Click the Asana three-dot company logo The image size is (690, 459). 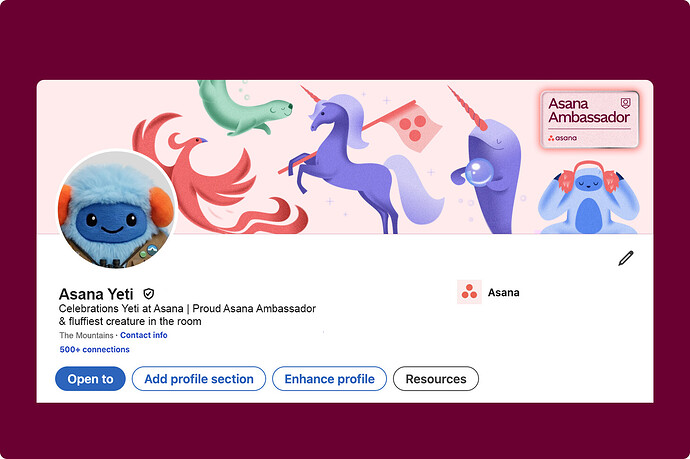pos(469,292)
